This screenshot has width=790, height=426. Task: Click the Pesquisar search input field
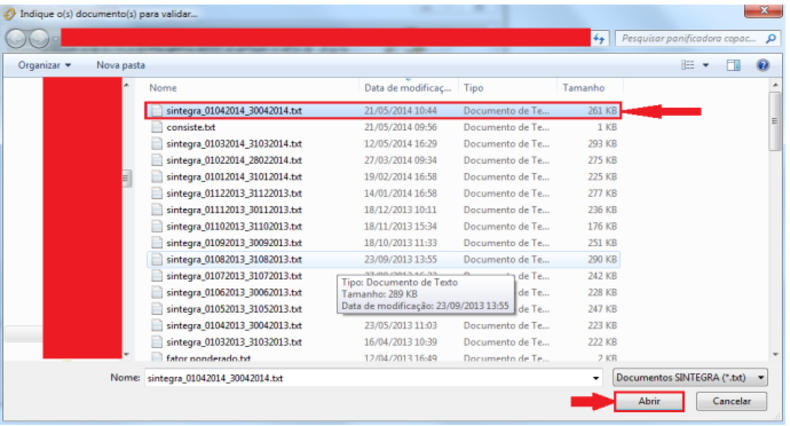690,38
